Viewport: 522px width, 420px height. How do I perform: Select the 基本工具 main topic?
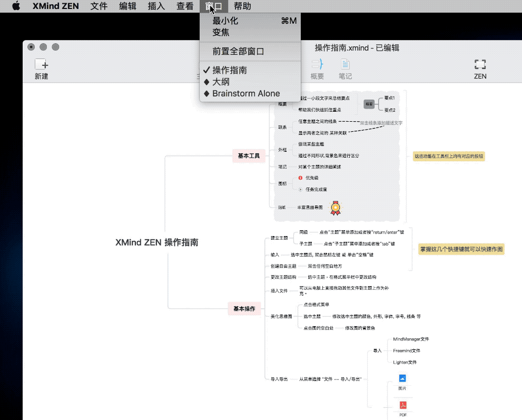click(249, 155)
